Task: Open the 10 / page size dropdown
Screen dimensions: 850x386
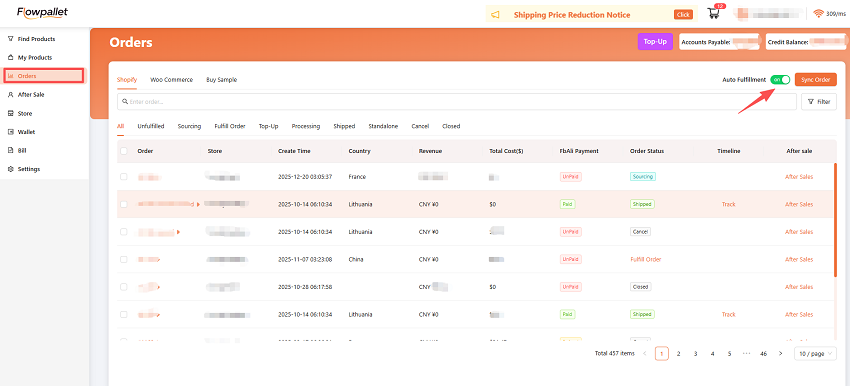Action: [x=815, y=353]
